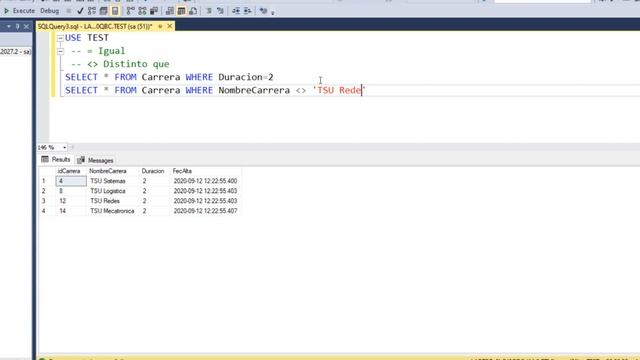The height and width of the screenshot is (360, 640).
Task: Pin the SQLQuery3.sql tab
Action: (160, 27)
